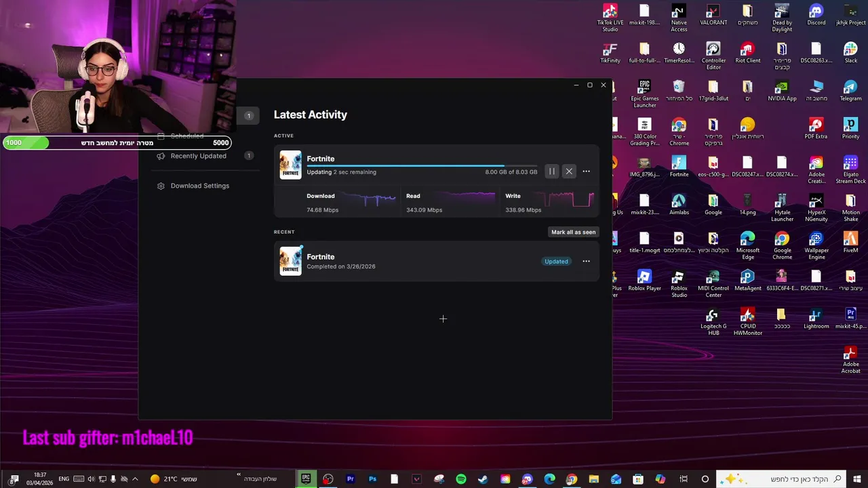The height and width of the screenshot is (488, 868).
Task: Open the options menu for completed Fortnite
Action: tap(586, 261)
